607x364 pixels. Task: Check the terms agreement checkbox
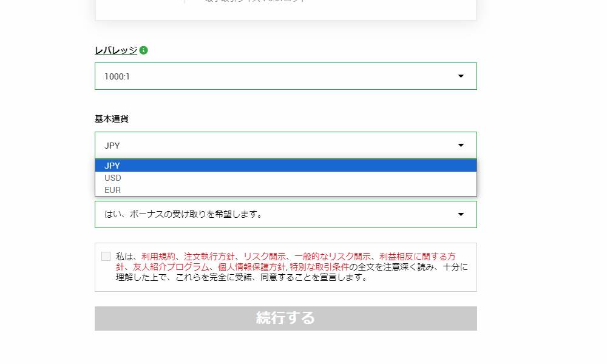(106, 256)
